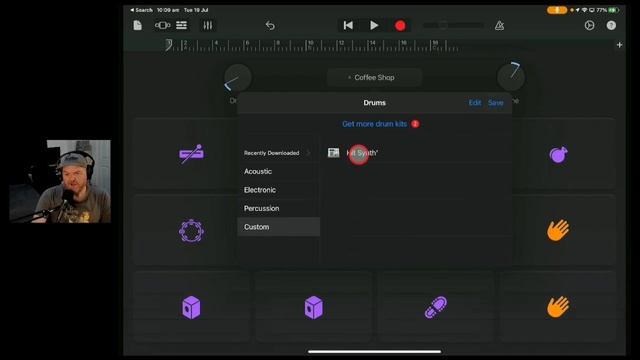Add song section with plus button

[x=619, y=45]
